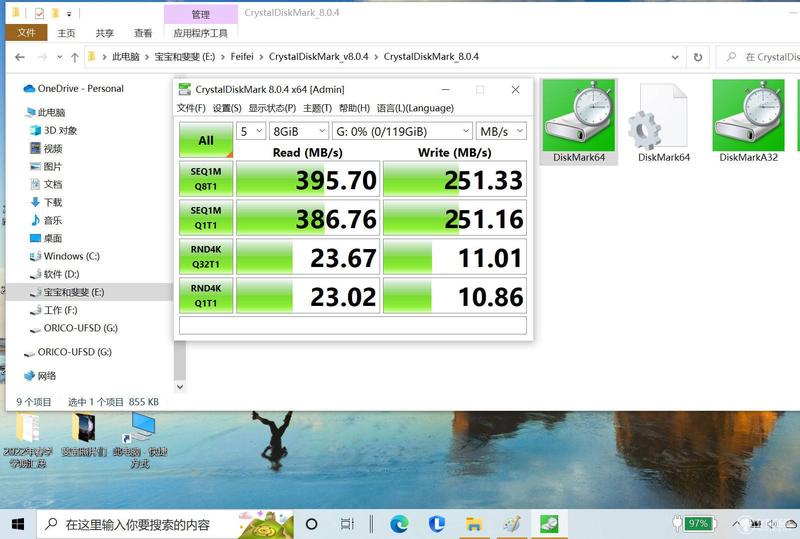Image resolution: width=800 pixels, height=539 pixels.
Task: Go forward with the Explorer forward arrow
Action: [x=42, y=57]
